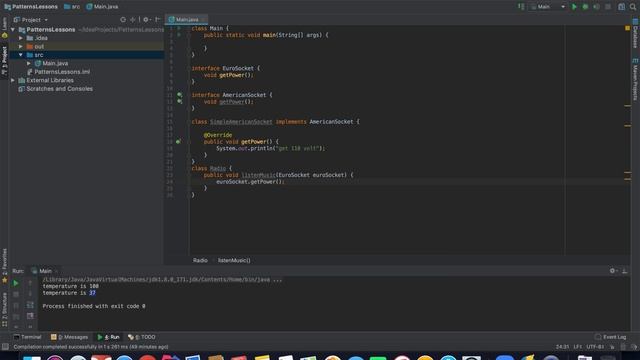Click the 24:31 cursor position in status bar
640x360 pixels.
pyautogui.click(x=562, y=347)
